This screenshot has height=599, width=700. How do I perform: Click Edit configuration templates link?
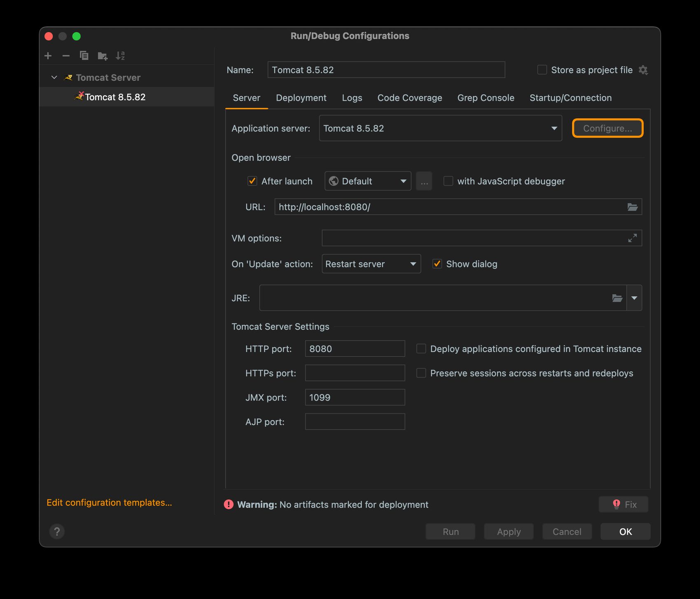pyautogui.click(x=109, y=503)
